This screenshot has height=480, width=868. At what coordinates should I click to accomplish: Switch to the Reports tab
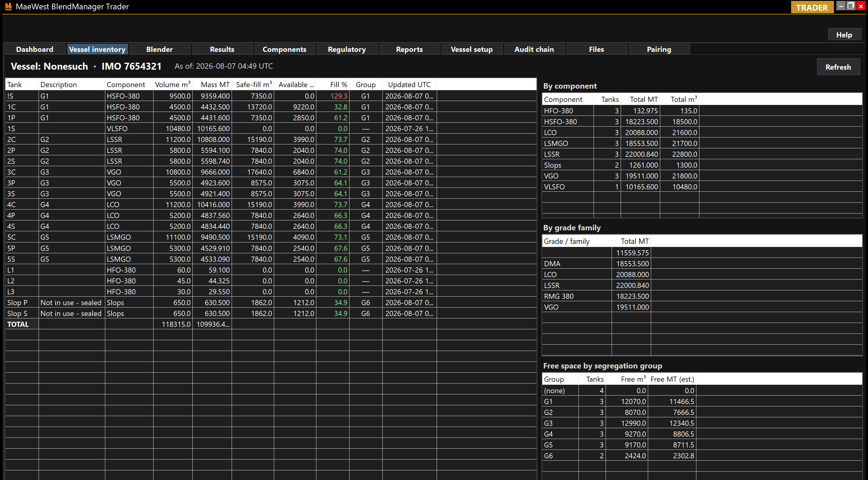[x=409, y=49]
